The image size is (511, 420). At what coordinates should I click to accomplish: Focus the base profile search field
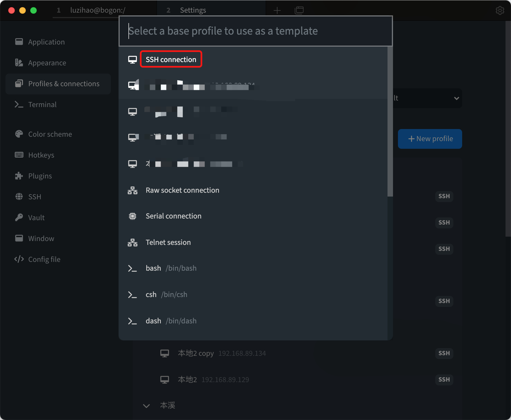click(x=256, y=31)
